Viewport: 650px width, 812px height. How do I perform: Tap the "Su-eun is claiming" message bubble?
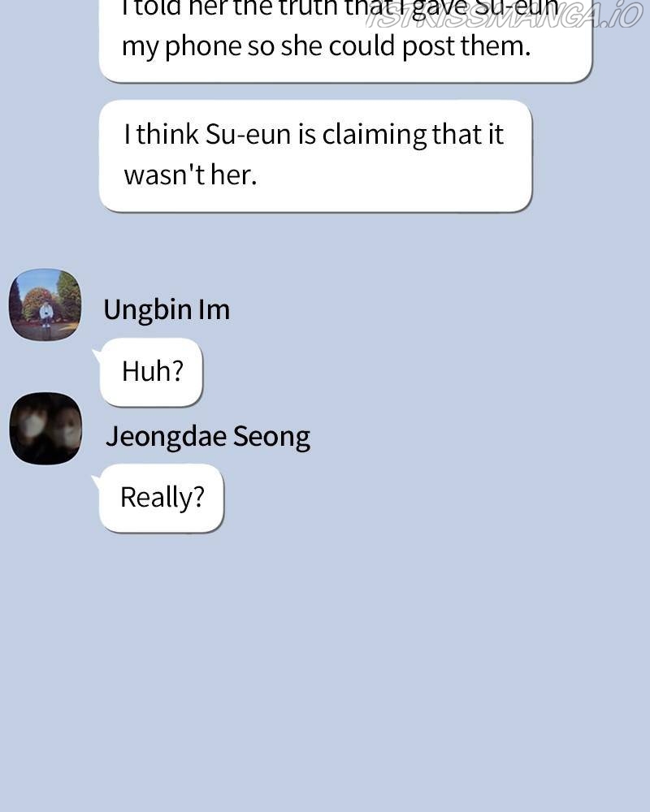[x=316, y=156]
